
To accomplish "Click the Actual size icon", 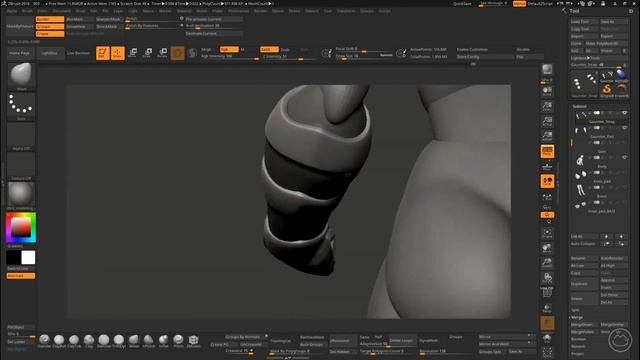I will tap(547, 121).
